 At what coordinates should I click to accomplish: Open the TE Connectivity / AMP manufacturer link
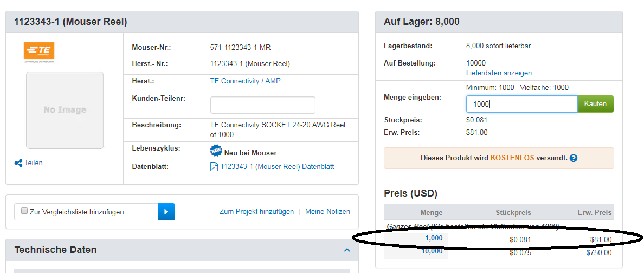pos(245,81)
